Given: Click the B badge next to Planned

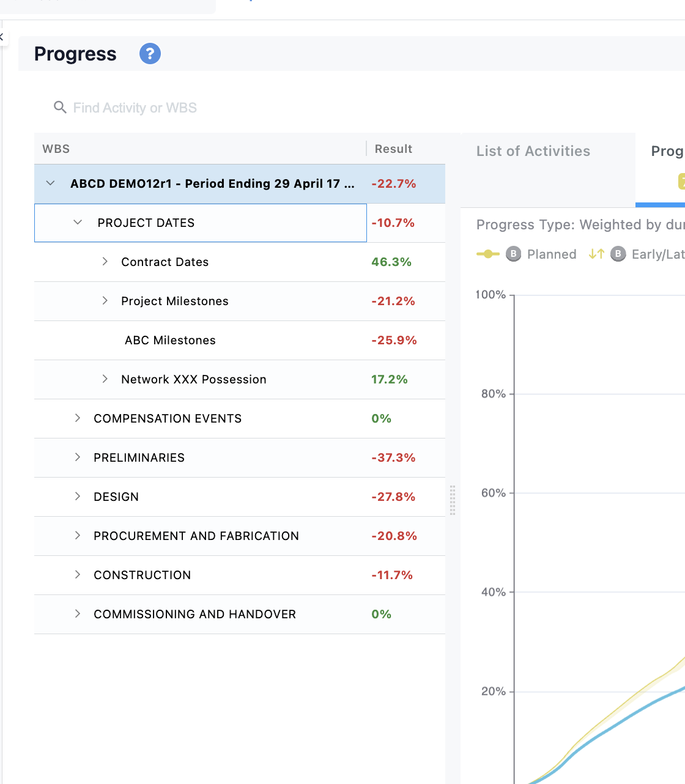Looking at the screenshot, I should pyautogui.click(x=513, y=254).
